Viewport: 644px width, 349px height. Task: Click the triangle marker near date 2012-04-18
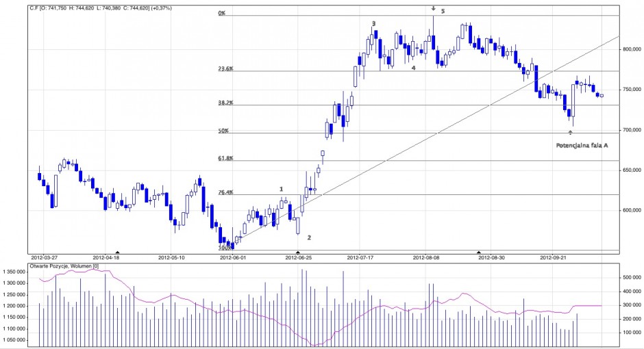point(117,253)
